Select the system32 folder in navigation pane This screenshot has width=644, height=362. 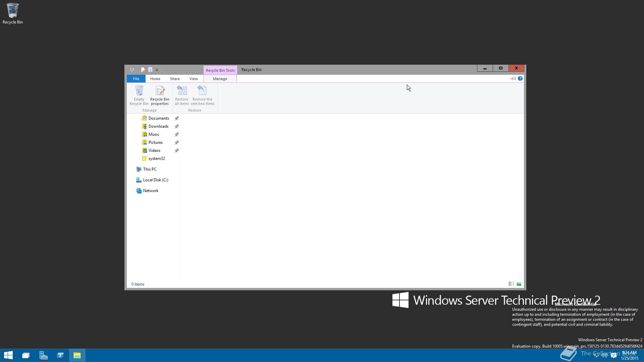click(x=157, y=159)
